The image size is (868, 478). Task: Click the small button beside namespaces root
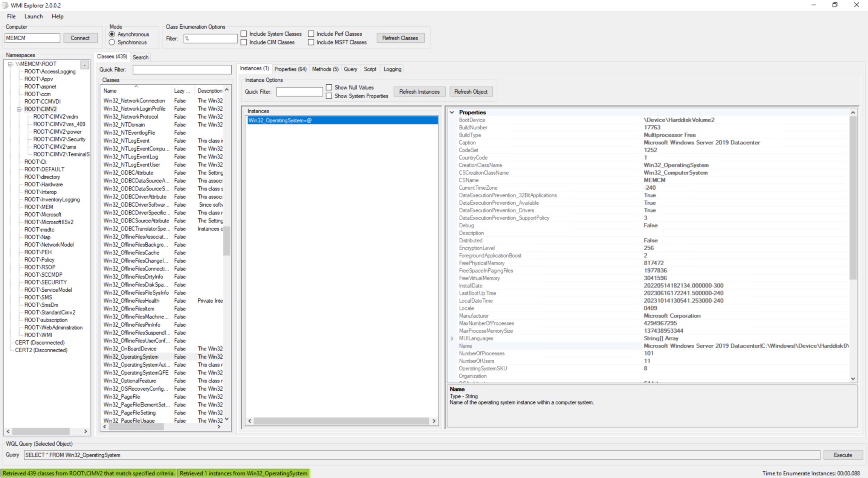85,65
